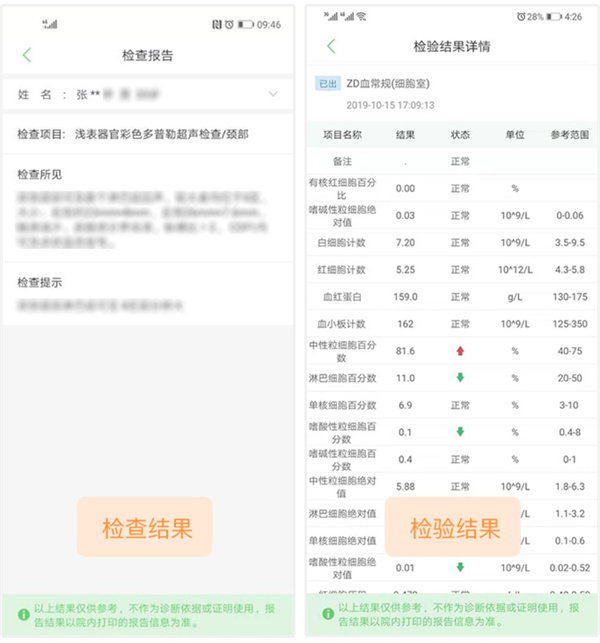Go back from the 检查报告 screen

27,55
